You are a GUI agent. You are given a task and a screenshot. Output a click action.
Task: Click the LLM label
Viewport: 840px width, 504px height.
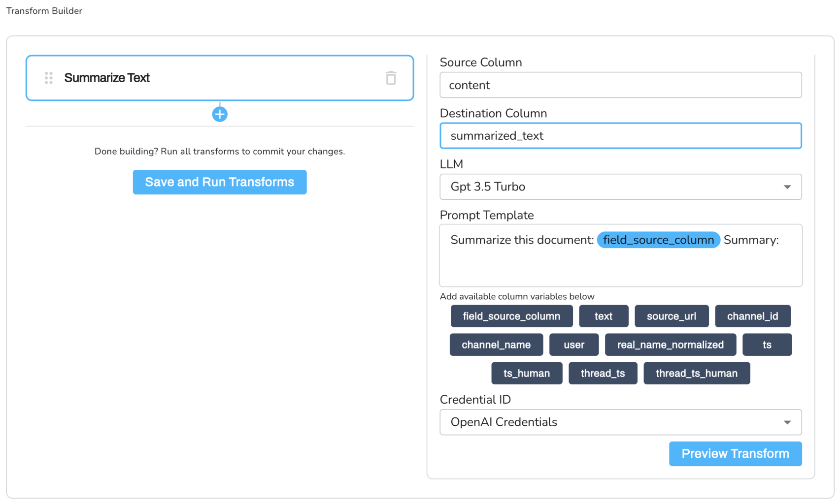click(451, 164)
